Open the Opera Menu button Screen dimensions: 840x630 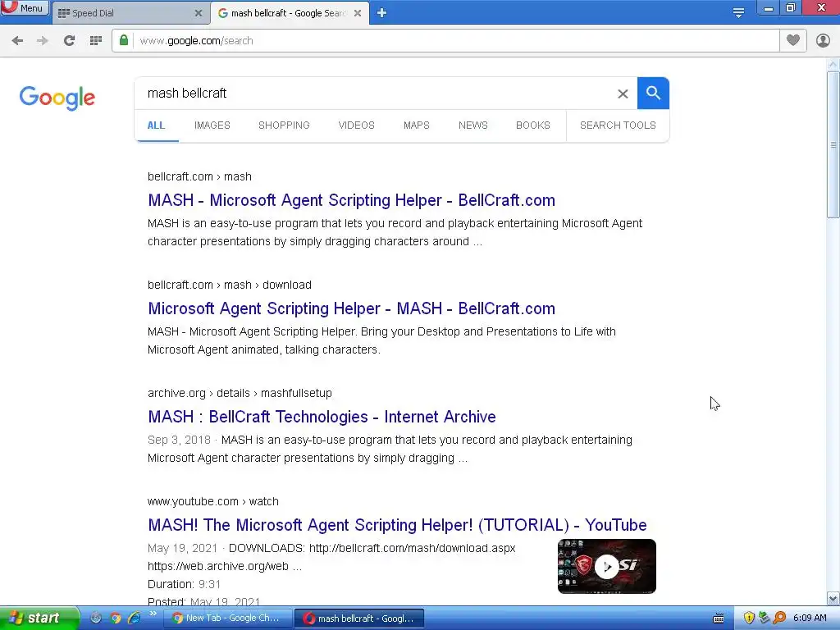(x=25, y=8)
